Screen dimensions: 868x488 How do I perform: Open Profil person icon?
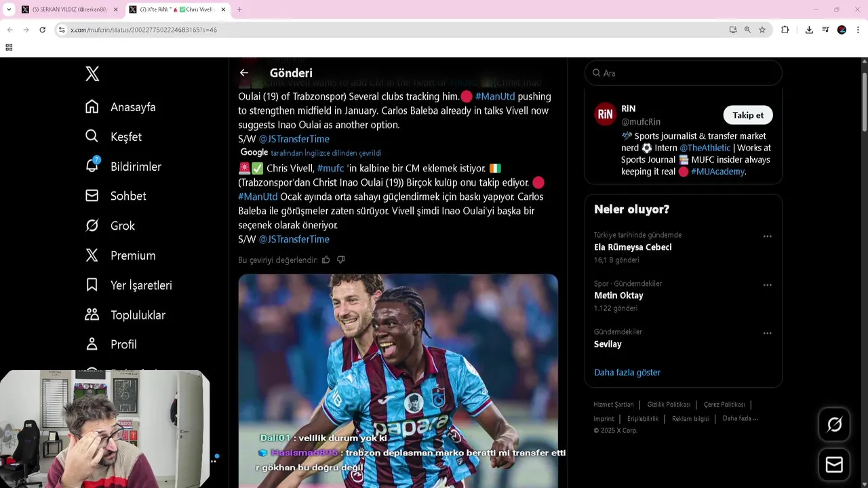point(92,344)
